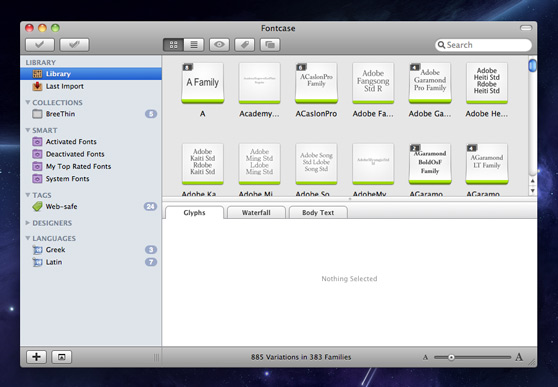The height and width of the screenshot is (387, 558).
Task: Click the Last Import arrow icon
Action: click(x=37, y=86)
